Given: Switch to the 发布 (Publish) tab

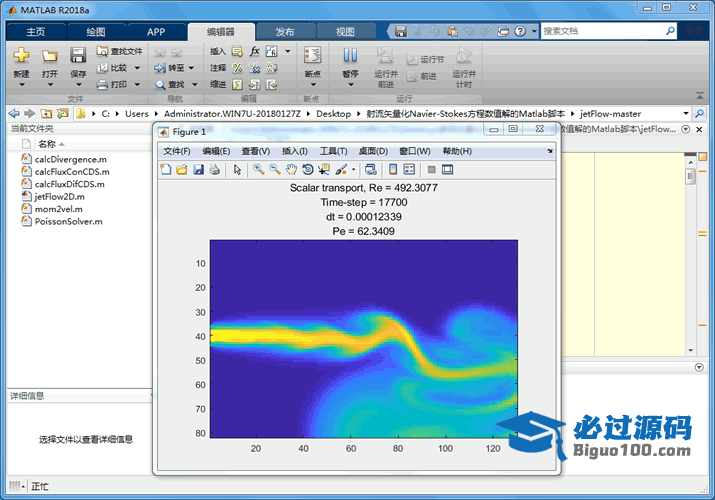Looking at the screenshot, I should [285, 32].
